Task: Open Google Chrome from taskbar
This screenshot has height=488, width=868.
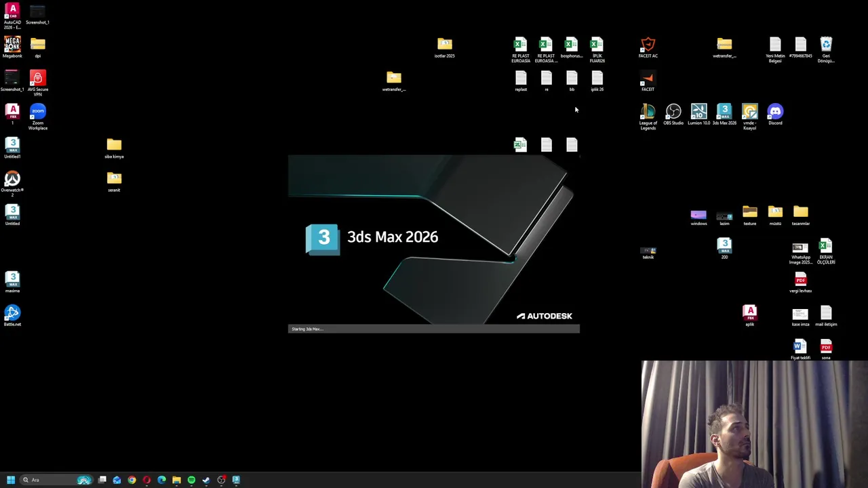Action: 132,480
